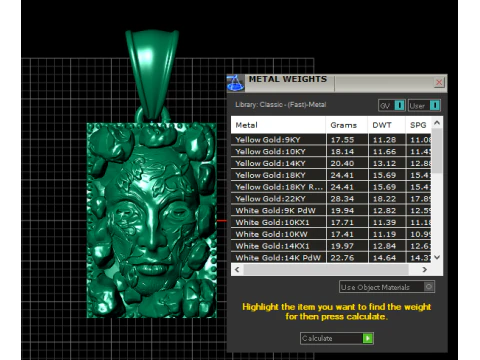Image resolution: width=480 pixels, height=360 pixels.
Task: Click the horizontal scroll left arrow
Action: pos(237,269)
